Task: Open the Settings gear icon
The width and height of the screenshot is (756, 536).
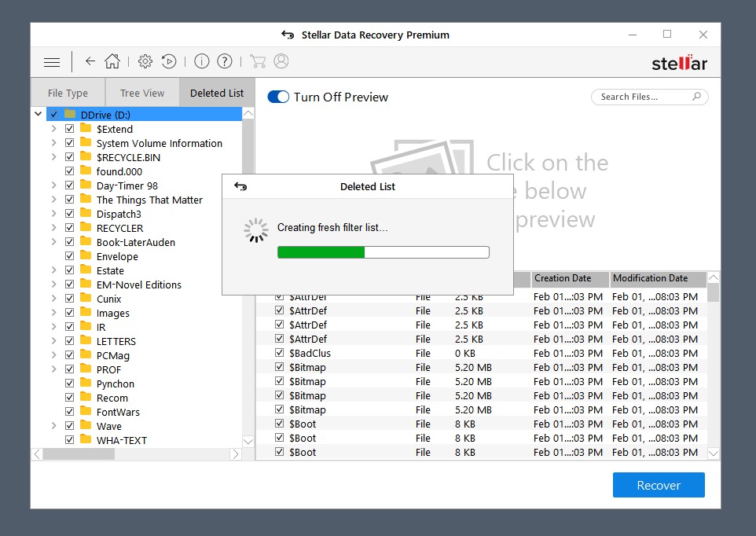Action: click(145, 61)
